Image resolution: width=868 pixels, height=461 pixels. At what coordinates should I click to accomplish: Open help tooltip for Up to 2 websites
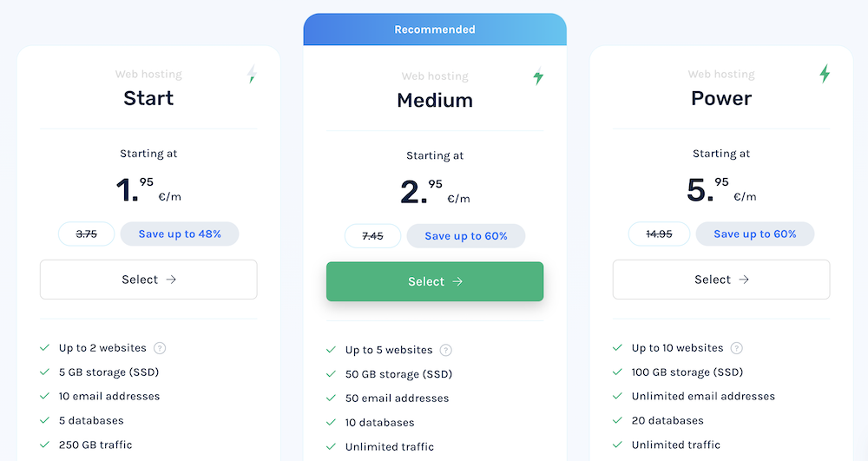point(160,348)
